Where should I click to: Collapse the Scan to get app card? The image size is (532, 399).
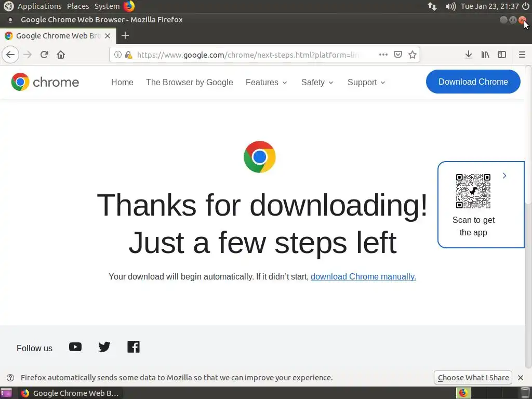(504, 176)
